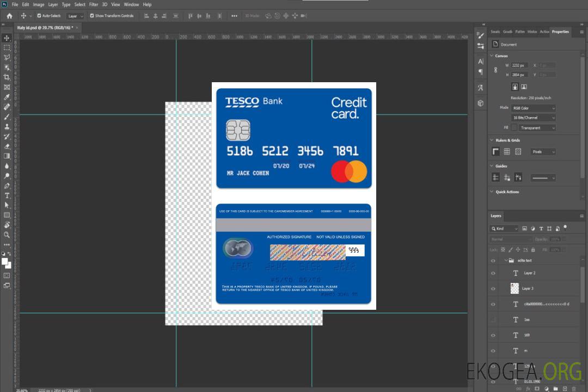The height and width of the screenshot is (392, 588).
Task: Set canvas to portrait orientation
Action: point(515,87)
